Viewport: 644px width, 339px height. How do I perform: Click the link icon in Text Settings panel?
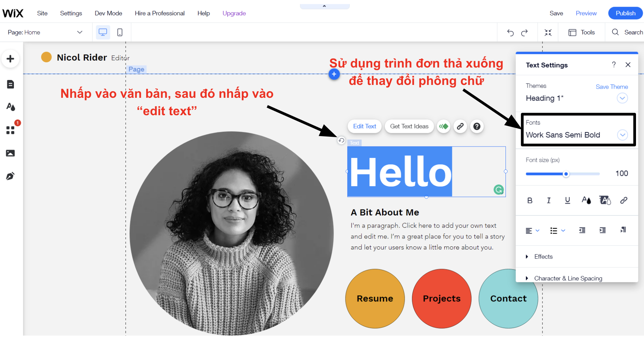point(624,200)
